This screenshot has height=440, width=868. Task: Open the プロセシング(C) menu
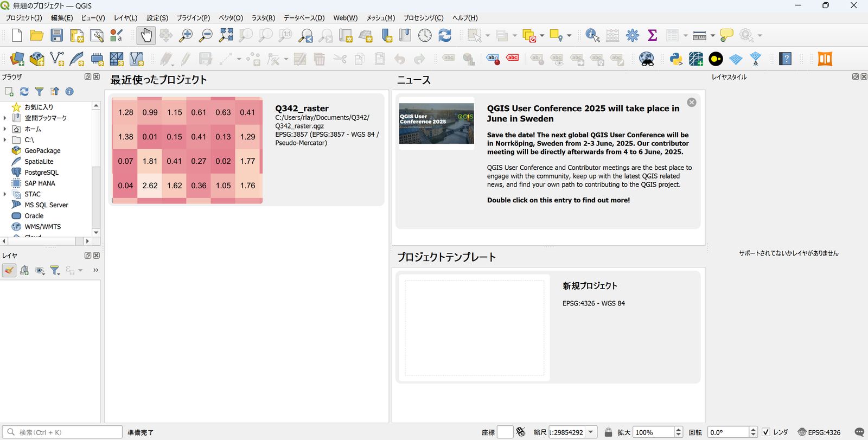[423, 18]
